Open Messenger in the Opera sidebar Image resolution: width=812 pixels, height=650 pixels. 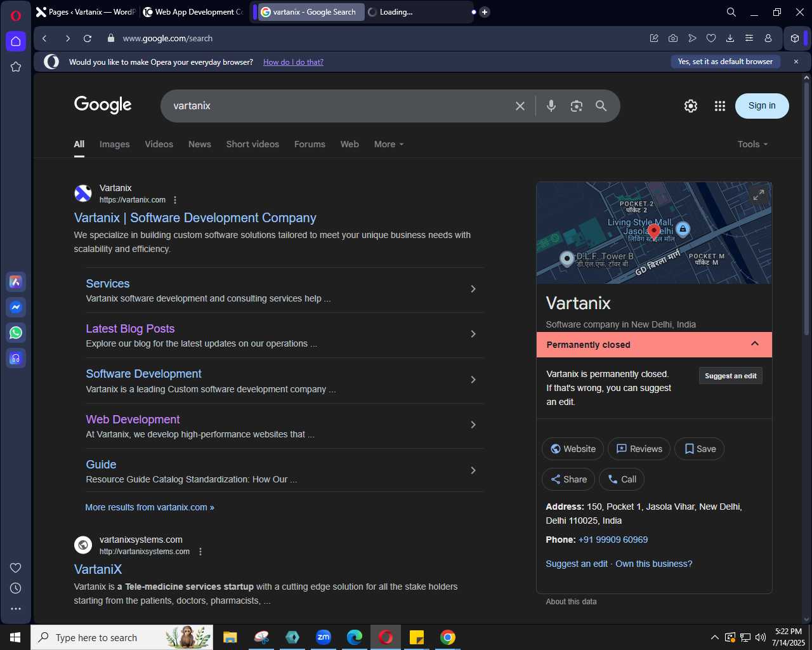click(16, 307)
